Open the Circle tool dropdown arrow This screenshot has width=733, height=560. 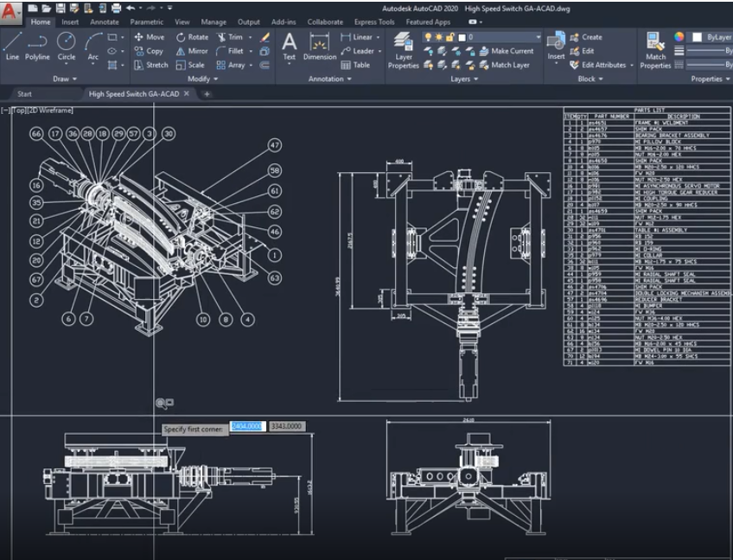[67, 63]
